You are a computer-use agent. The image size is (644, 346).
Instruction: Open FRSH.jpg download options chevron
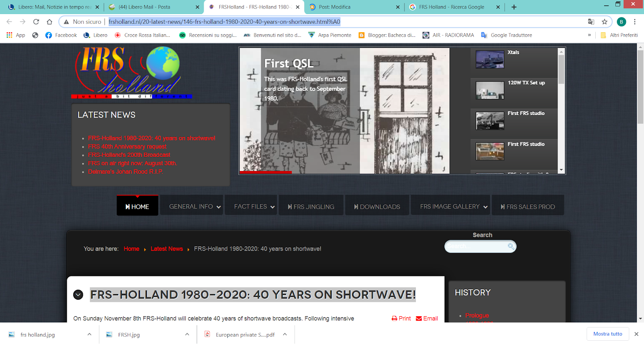click(187, 334)
